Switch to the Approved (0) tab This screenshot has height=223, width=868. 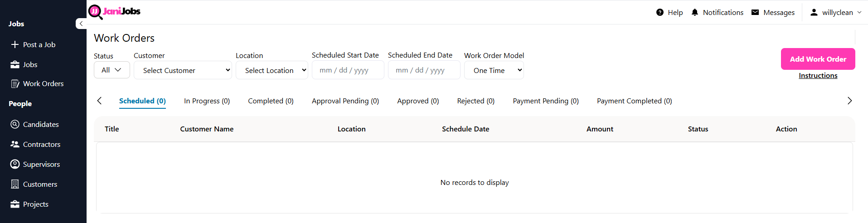418,101
